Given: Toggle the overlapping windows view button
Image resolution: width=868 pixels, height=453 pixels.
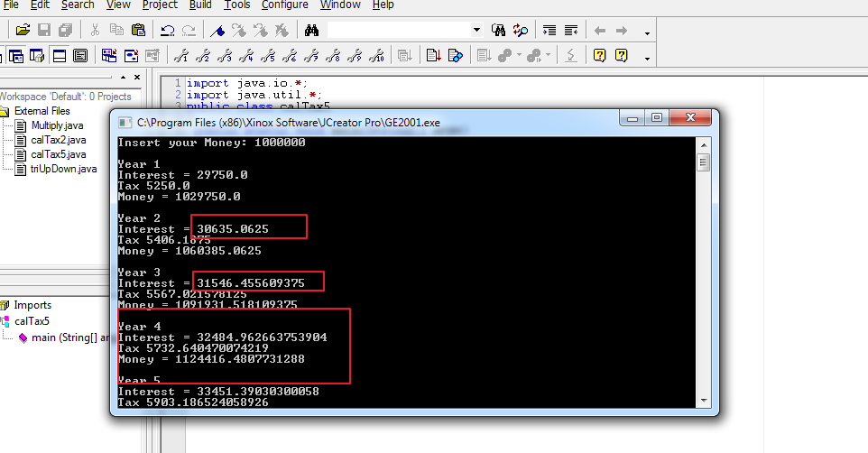Looking at the screenshot, I should 16,55.
